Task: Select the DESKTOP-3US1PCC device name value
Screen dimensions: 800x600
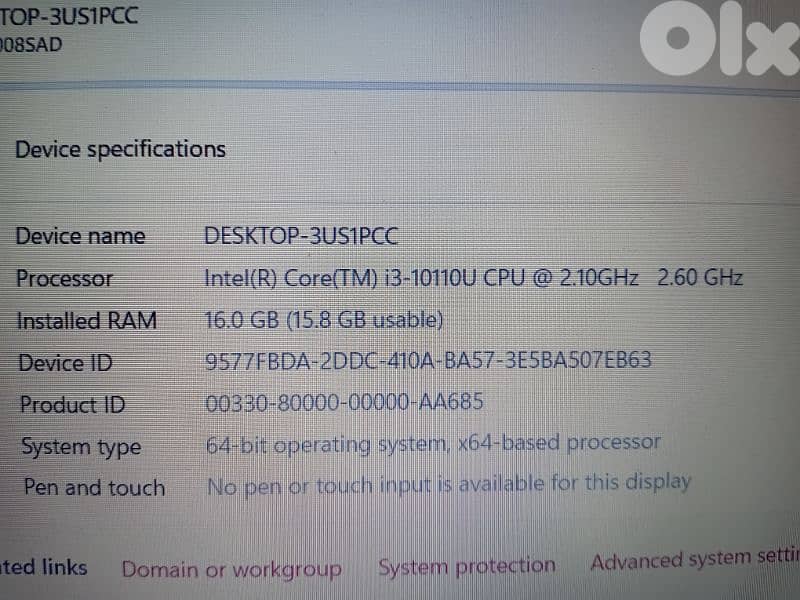Action: coord(301,236)
